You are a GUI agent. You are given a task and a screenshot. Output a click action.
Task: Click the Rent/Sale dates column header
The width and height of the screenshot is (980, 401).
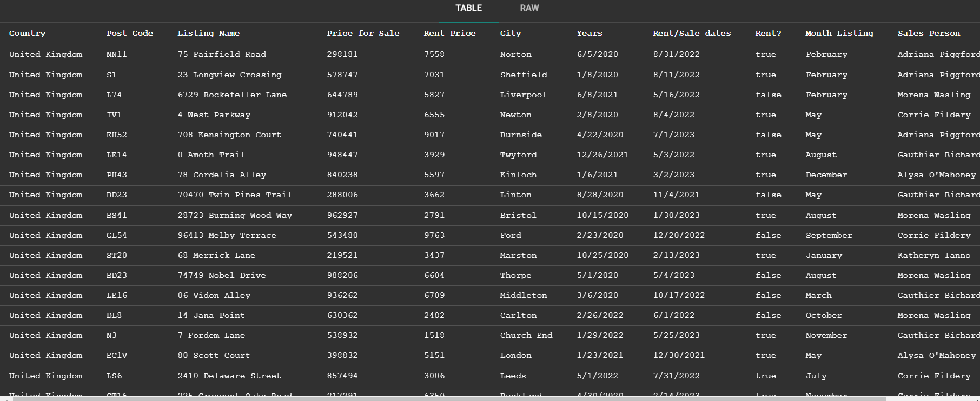(692, 34)
